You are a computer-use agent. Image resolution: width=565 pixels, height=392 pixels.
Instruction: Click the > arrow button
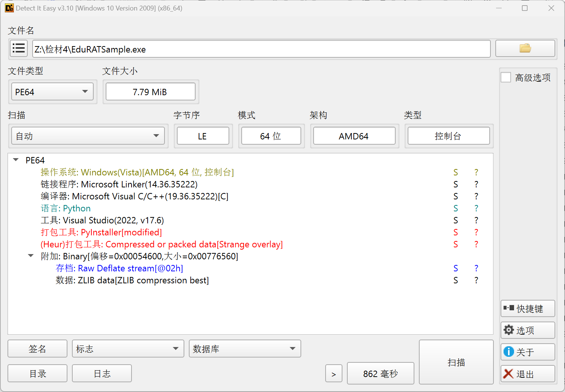pyautogui.click(x=334, y=374)
